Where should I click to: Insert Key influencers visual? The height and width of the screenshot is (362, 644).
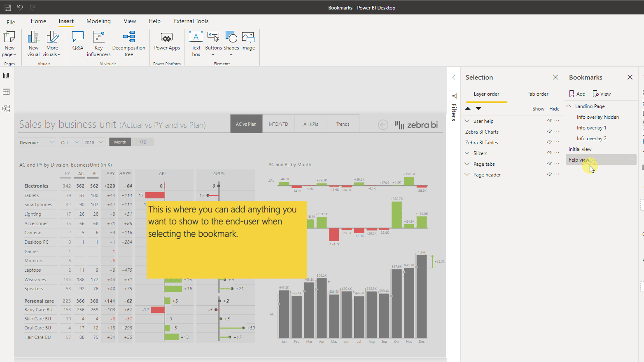pyautogui.click(x=98, y=44)
